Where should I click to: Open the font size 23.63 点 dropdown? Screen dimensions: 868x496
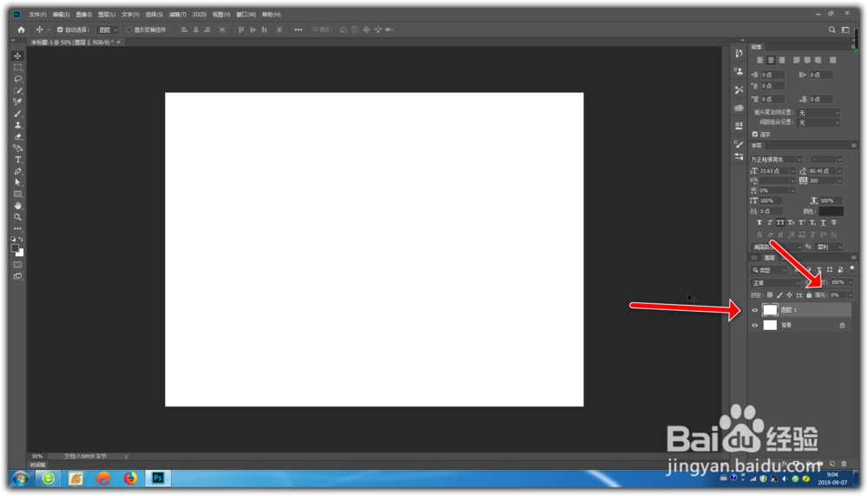(x=792, y=171)
